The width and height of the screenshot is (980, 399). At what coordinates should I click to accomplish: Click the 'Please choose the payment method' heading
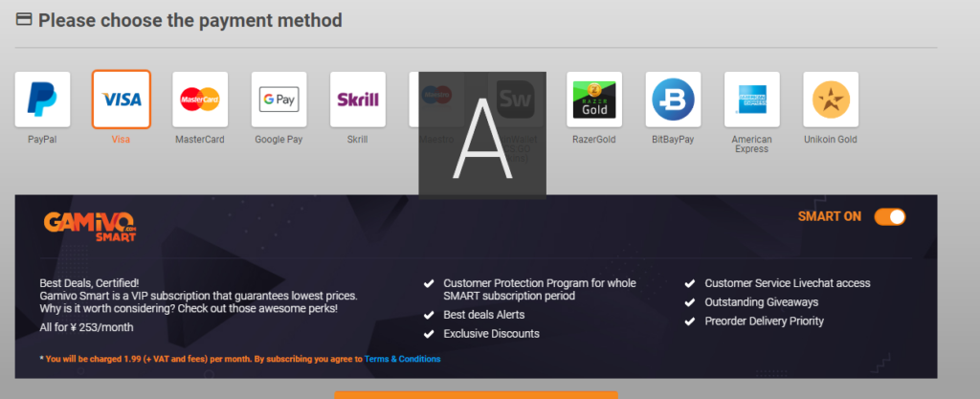(x=190, y=21)
